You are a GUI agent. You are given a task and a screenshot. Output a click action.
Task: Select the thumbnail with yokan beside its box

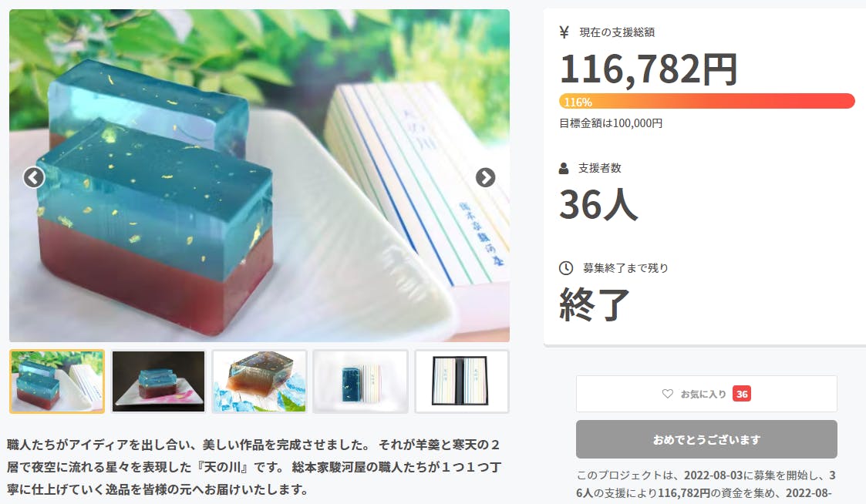361,381
